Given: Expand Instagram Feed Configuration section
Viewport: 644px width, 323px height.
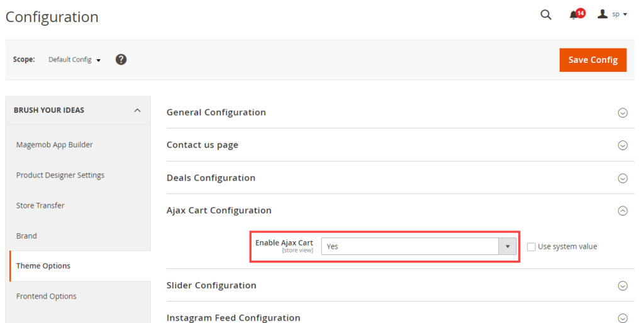Looking at the screenshot, I should 623,318.
